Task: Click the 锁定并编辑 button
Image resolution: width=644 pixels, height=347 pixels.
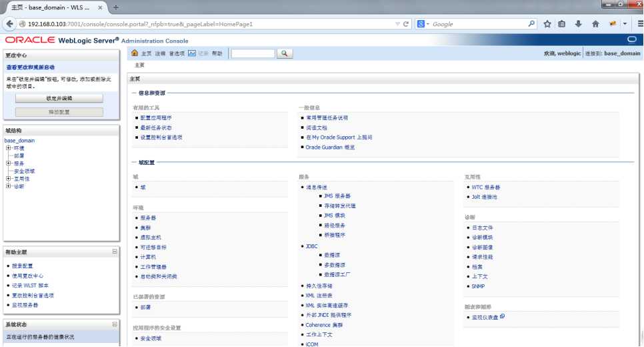Action: (59, 98)
